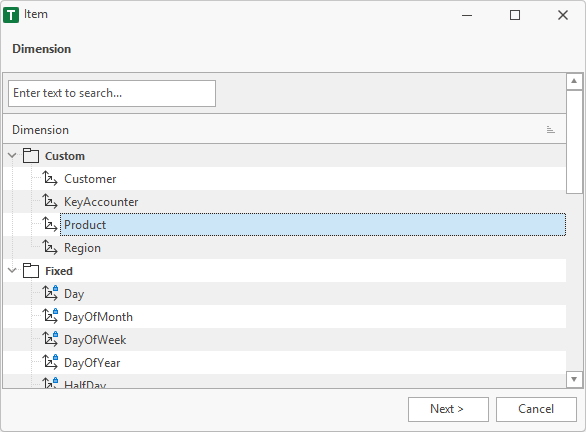The width and height of the screenshot is (586, 432).
Task: Collapse the Fixed folder group
Action: tap(12, 271)
